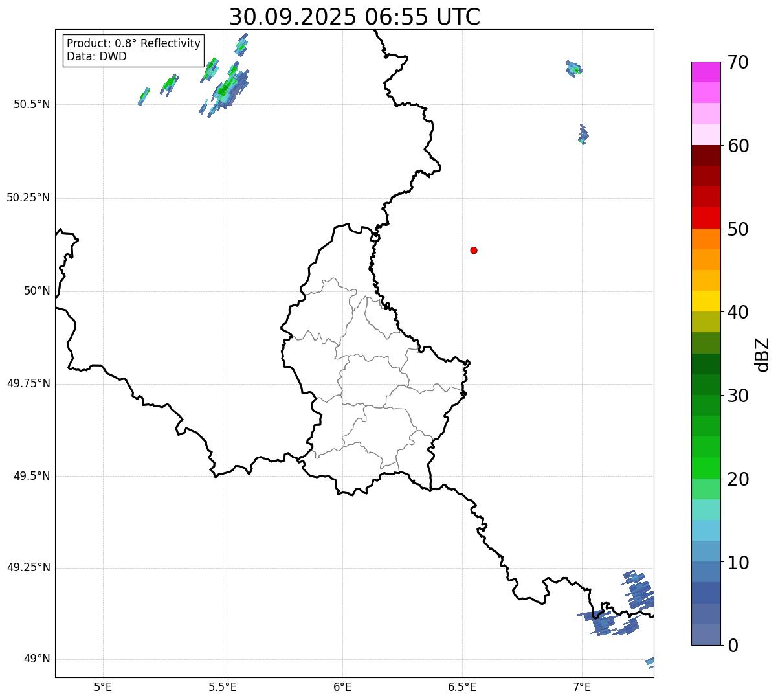The height and width of the screenshot is (700, 778).
Task: Click the red location marker dot
Action: [x=474, y=250]
